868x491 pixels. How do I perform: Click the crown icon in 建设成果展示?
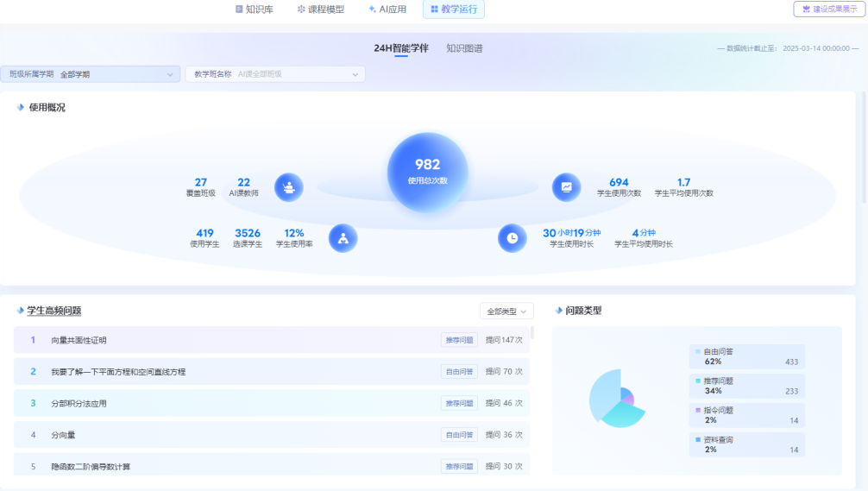(x=806, y=9)
